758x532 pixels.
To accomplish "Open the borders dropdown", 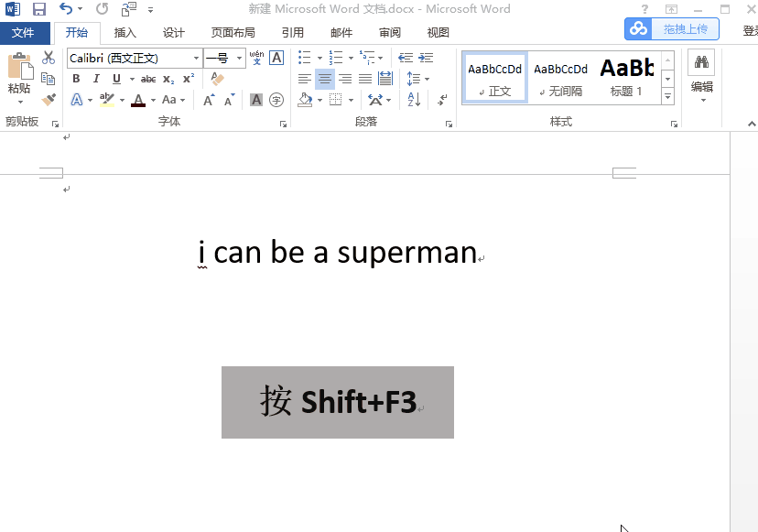I will point(351,100).
